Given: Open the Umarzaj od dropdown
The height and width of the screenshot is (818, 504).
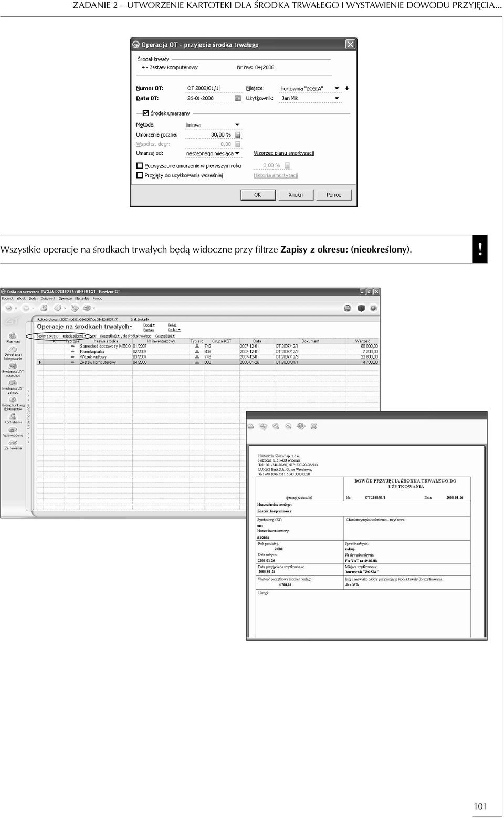Looking at the screenshot, I should pos(237,154).
